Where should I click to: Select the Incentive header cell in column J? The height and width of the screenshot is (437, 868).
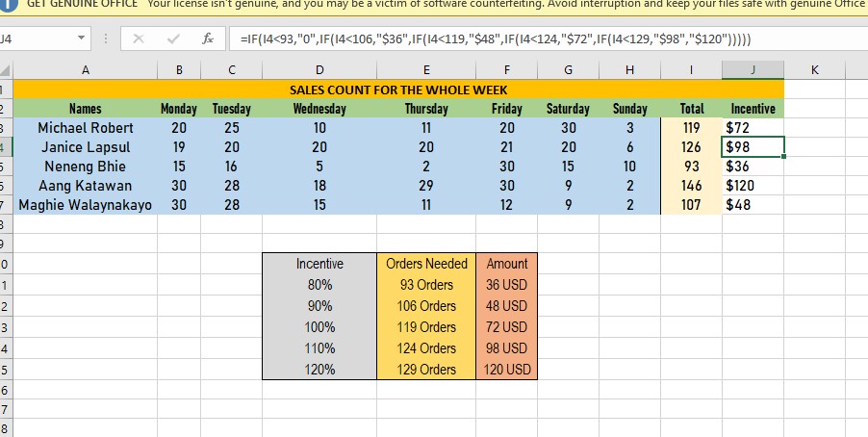point(753,109)
